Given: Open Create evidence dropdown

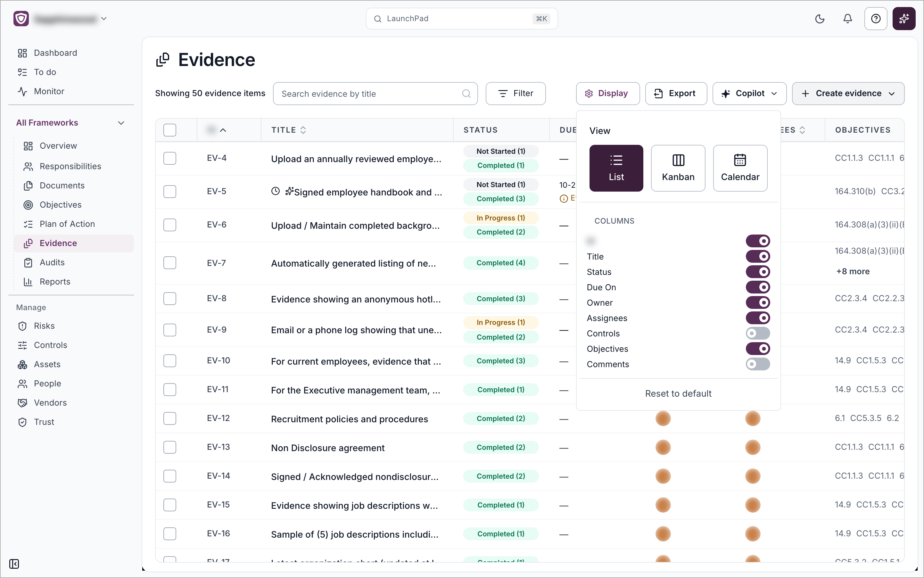Looking at the screenshot, I should pyautogui.click(x=848, y=94).
